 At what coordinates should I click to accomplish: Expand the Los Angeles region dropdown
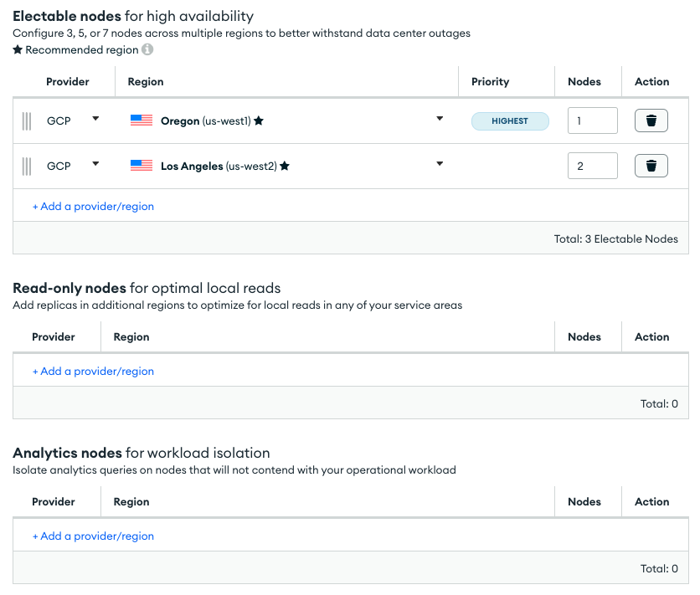440,165
